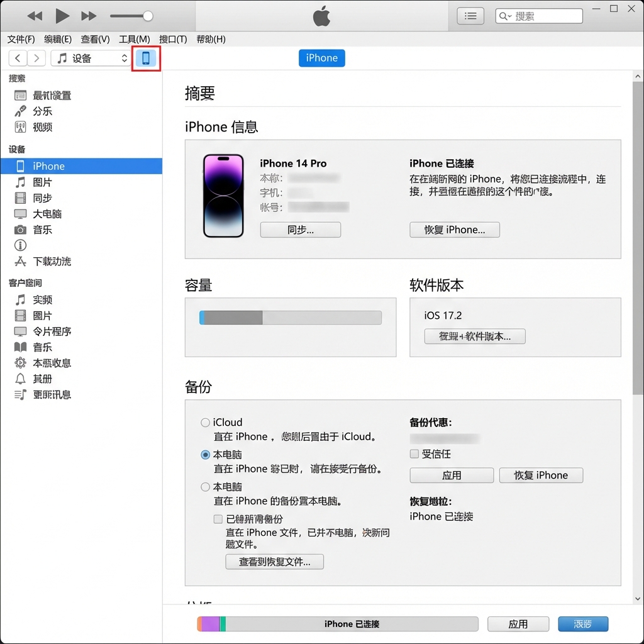This screenshot has height=644, width=644.
Task: Click the rewind (previous track) icon
Action: 35,16
